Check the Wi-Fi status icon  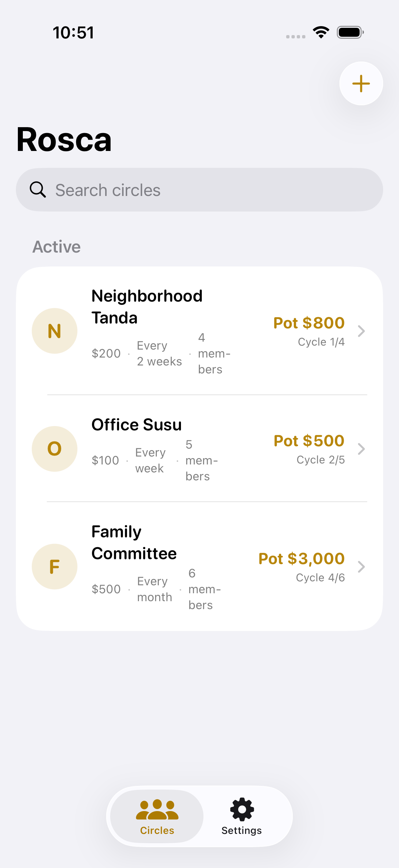(321, 32)
